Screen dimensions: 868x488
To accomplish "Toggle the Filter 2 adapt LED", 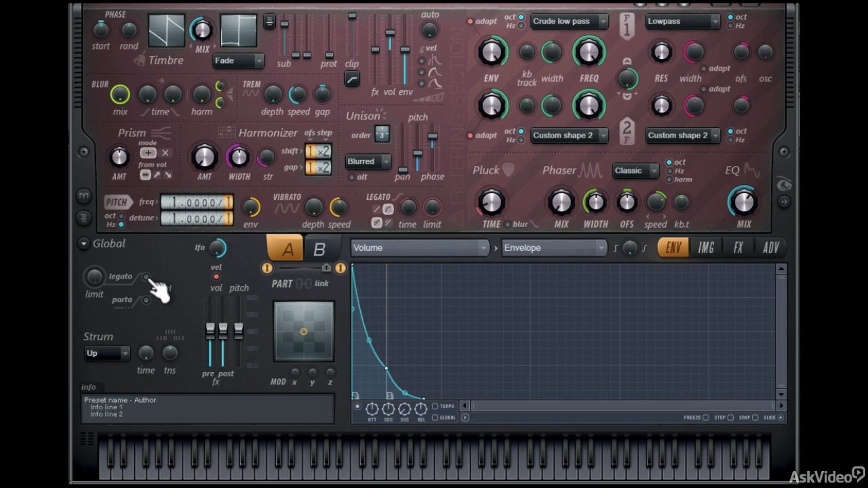I will pyautogui.click(x=470, y=136).
